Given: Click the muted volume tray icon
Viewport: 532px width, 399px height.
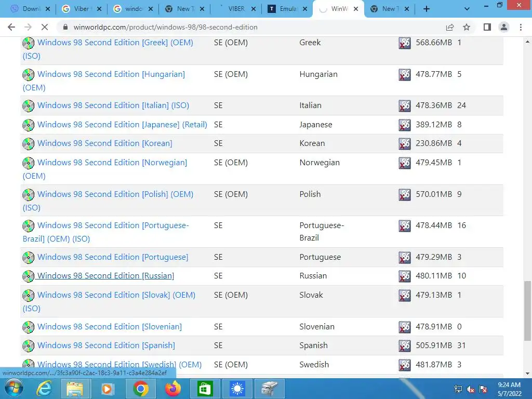Looking at the screenshot, I should 470,389.
